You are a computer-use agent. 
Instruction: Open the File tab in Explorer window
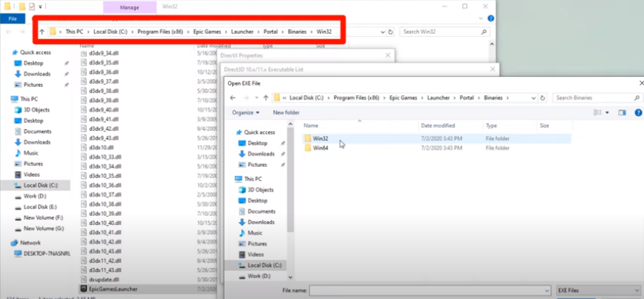point(12,19)
